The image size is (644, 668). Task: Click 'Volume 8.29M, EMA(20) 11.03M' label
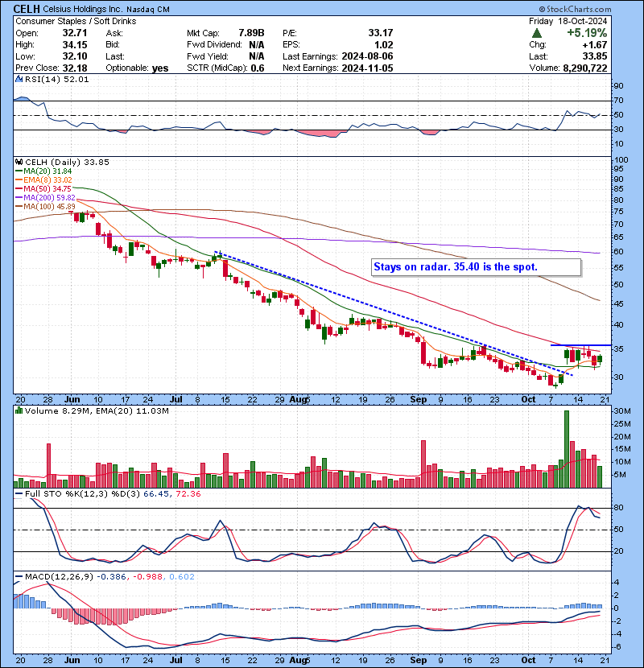(97, 410)
